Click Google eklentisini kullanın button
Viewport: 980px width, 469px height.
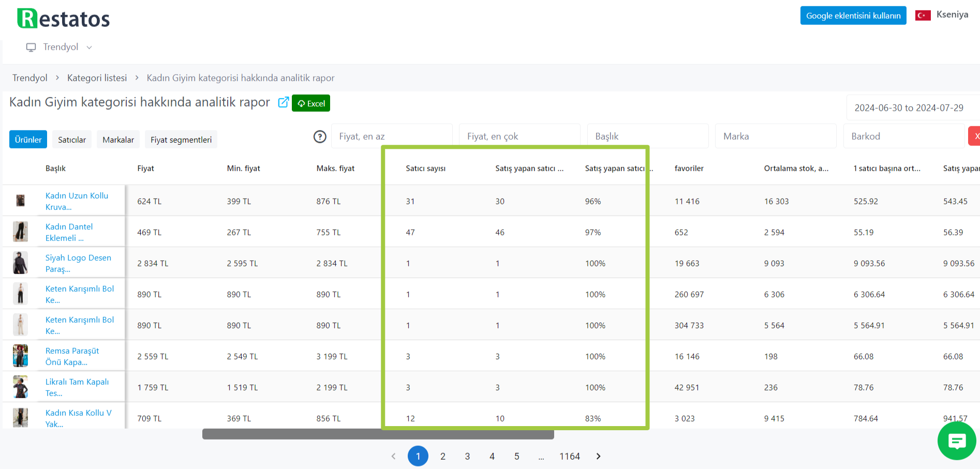(853, 16)
